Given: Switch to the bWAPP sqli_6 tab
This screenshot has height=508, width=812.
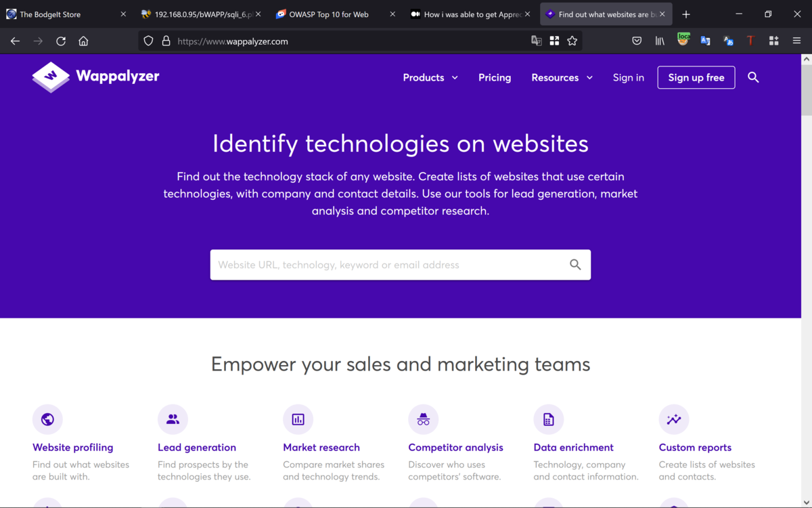Looking at the screenshot, I should click(x=200, y=14).
